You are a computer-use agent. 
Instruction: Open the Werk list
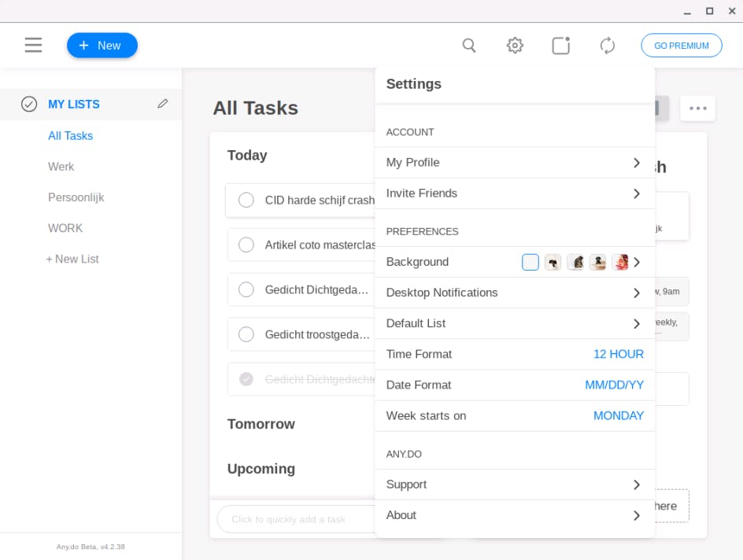click(61, 167)
